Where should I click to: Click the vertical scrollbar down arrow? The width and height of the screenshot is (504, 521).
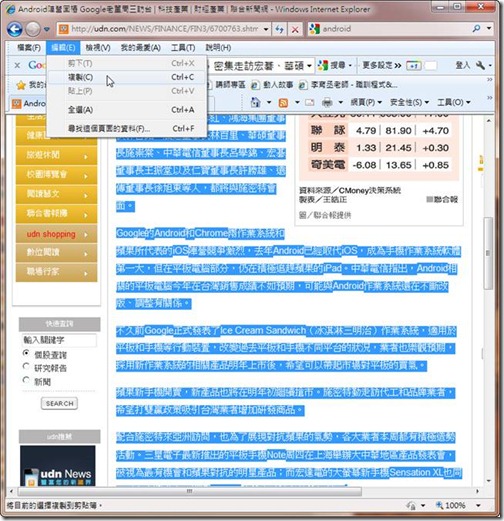pos(489,481)
